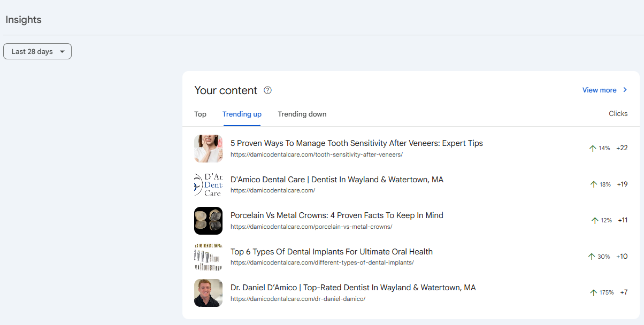This screenshot has height=325, width=644.
Task: Switch to the Top tab
Action: tap(201, 114)
